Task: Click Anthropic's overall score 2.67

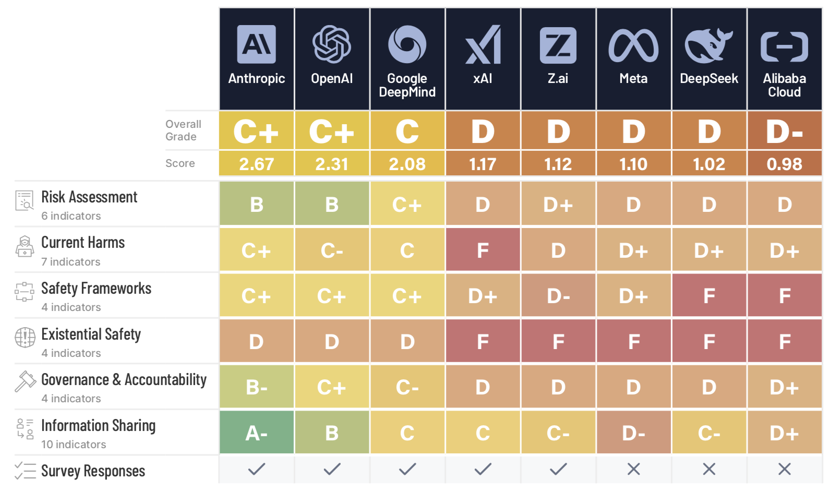Action: pyautogui.click(x=257, y=164)
